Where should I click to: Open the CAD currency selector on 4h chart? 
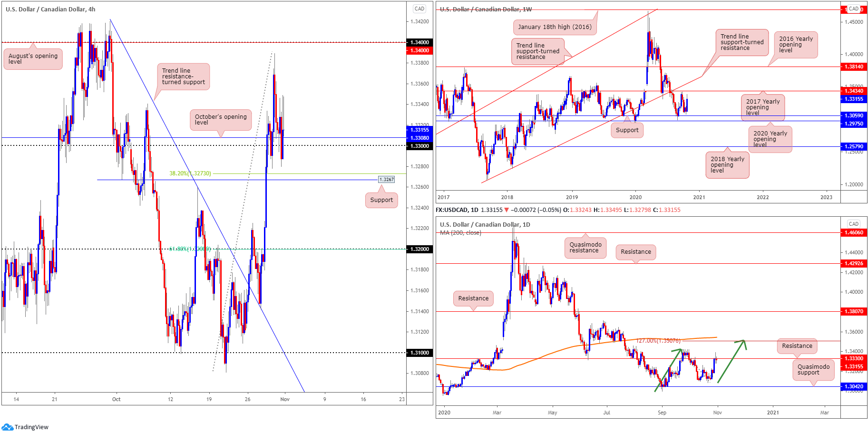[419, 9]
